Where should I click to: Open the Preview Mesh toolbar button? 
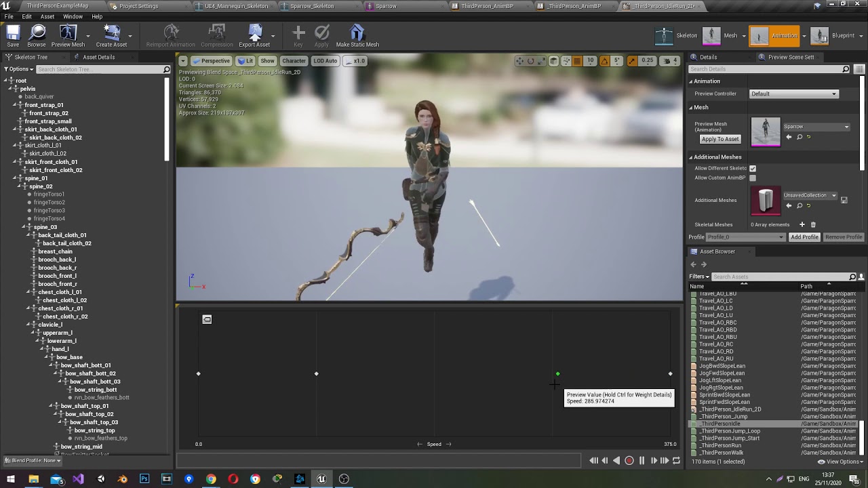point(68,35)
